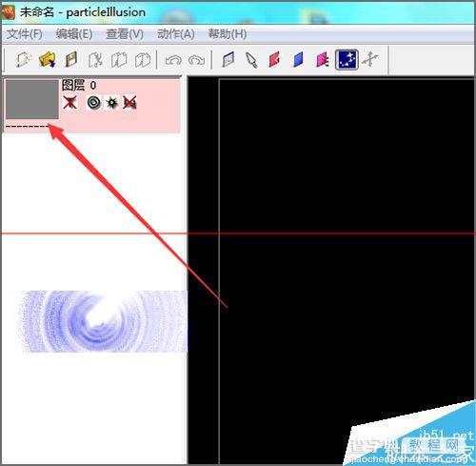The width and height of the screenshot is (476, 466).
Task: Toggle the layer 0 crossed-out background image icon
Action: pos(129,102)
